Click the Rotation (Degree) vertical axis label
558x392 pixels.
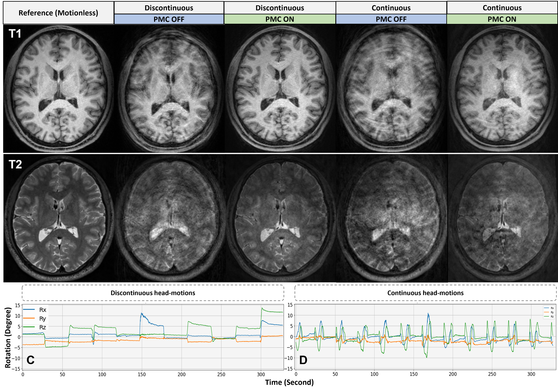[8, 338]
